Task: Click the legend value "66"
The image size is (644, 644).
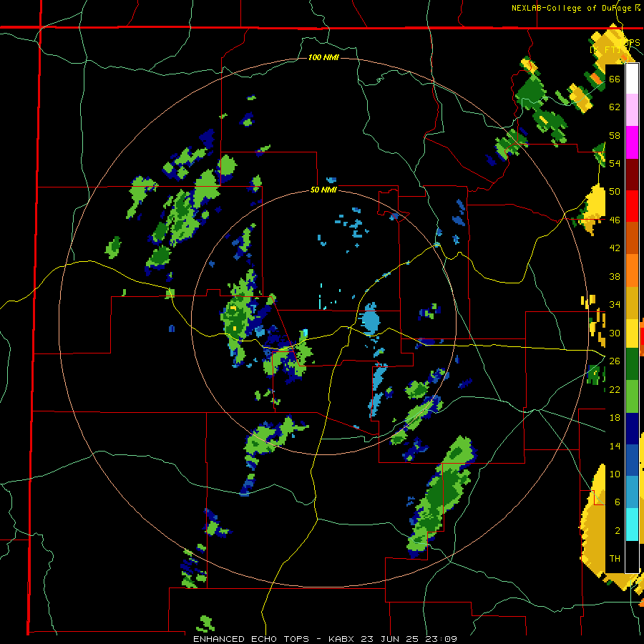Action: [x=615, y=79]
